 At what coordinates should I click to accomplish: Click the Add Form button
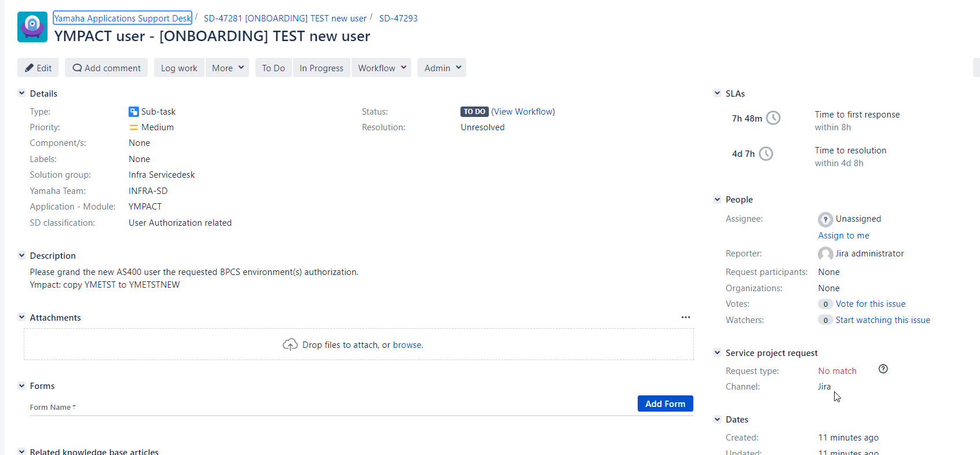665,403
